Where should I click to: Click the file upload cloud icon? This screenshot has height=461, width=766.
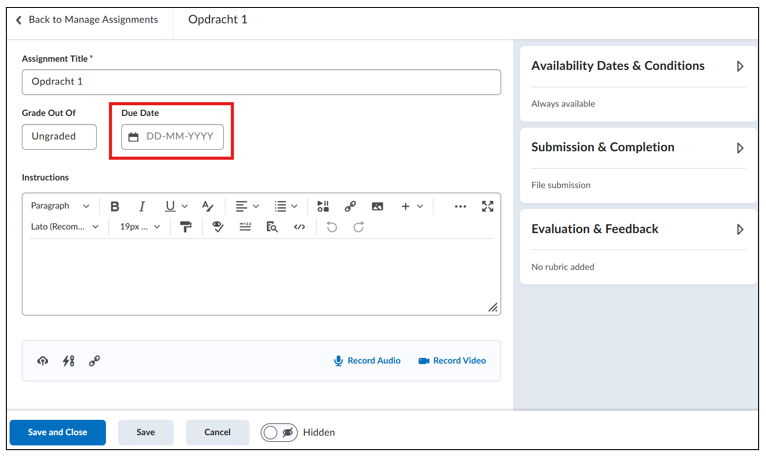click(43, 361)
